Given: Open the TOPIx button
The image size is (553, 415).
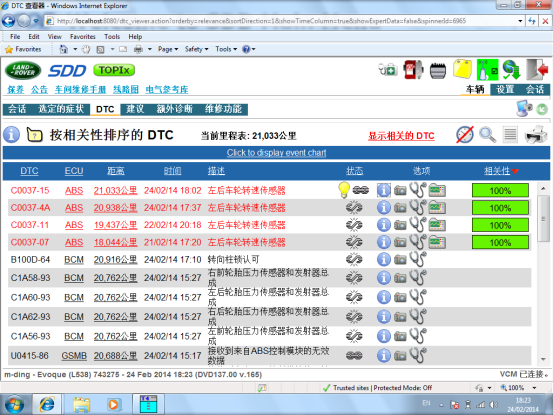Looking at the screenshot, I should 114,70.
